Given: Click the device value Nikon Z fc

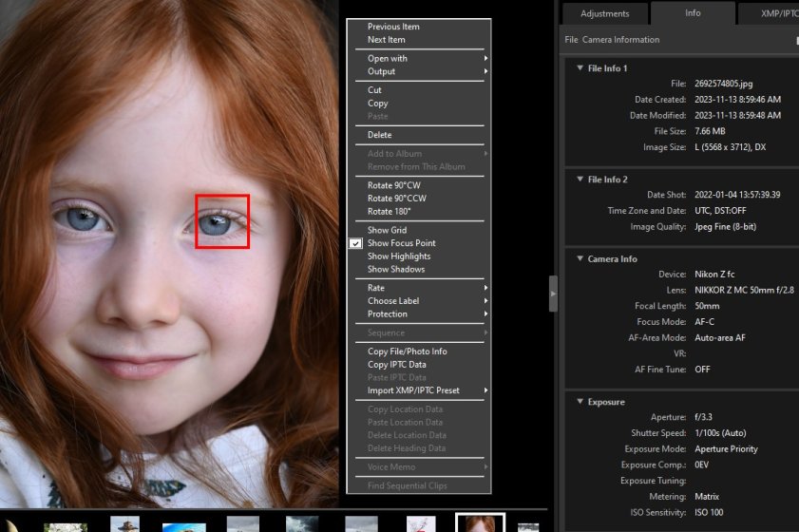Looking at the screenshot, I should tap(714, 275).
